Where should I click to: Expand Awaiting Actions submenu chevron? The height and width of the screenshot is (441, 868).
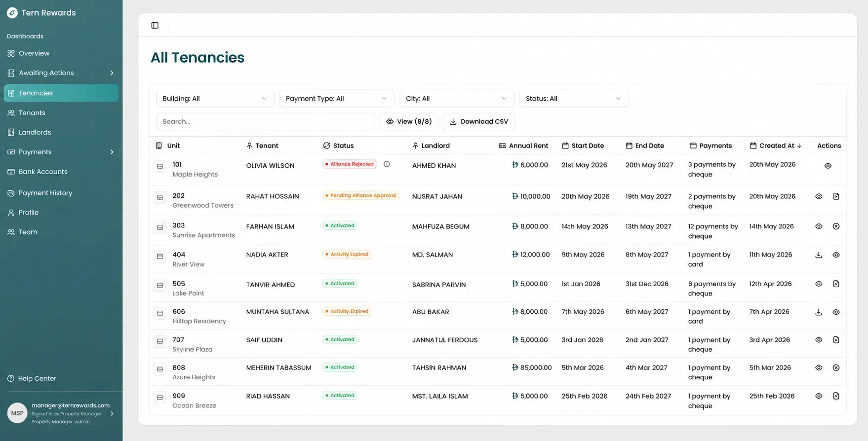(x=112, y=73)
